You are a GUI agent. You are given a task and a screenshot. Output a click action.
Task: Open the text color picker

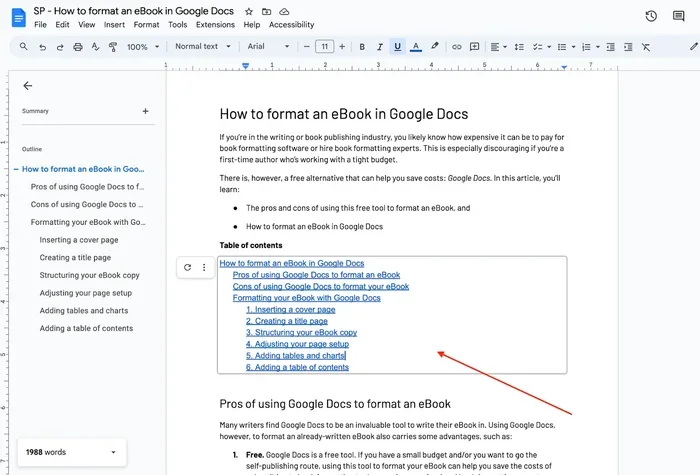click(x=416, y=47)
